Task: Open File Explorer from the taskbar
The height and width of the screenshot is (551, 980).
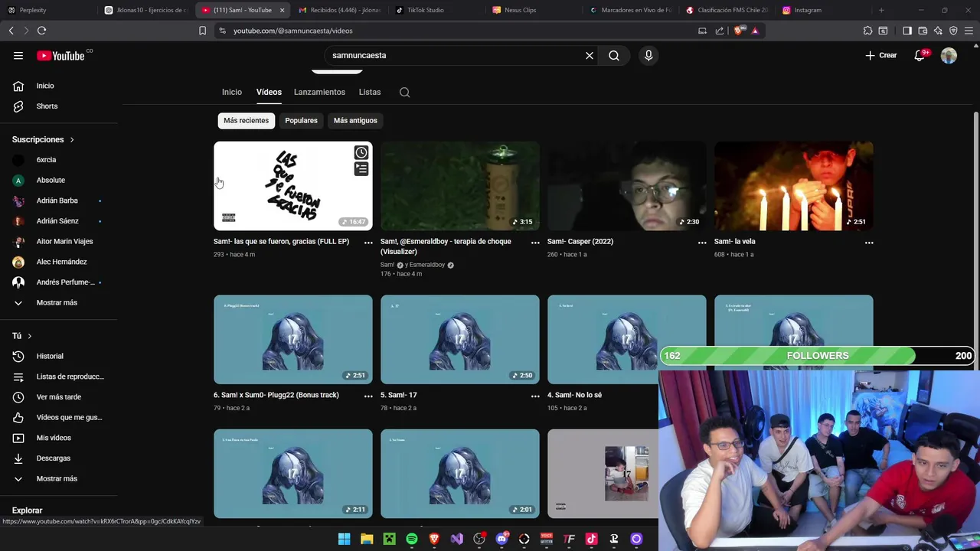Action: (367, 539)
